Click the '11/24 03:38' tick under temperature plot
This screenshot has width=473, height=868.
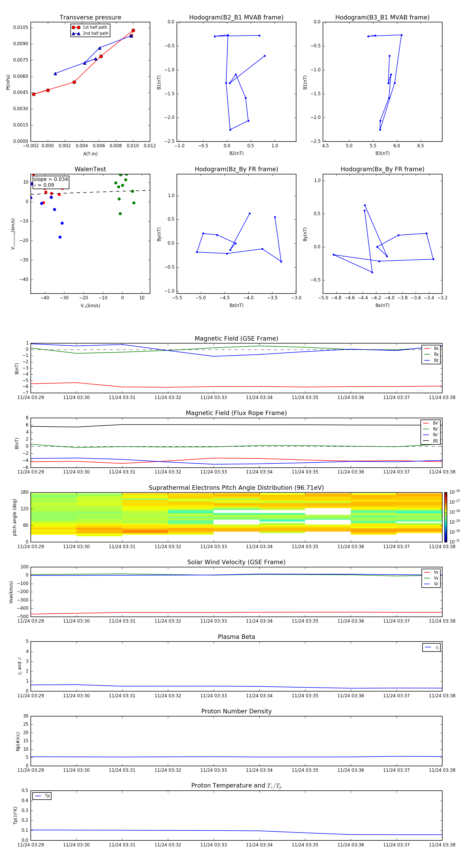pyautogui.click(x=442, y=845)
